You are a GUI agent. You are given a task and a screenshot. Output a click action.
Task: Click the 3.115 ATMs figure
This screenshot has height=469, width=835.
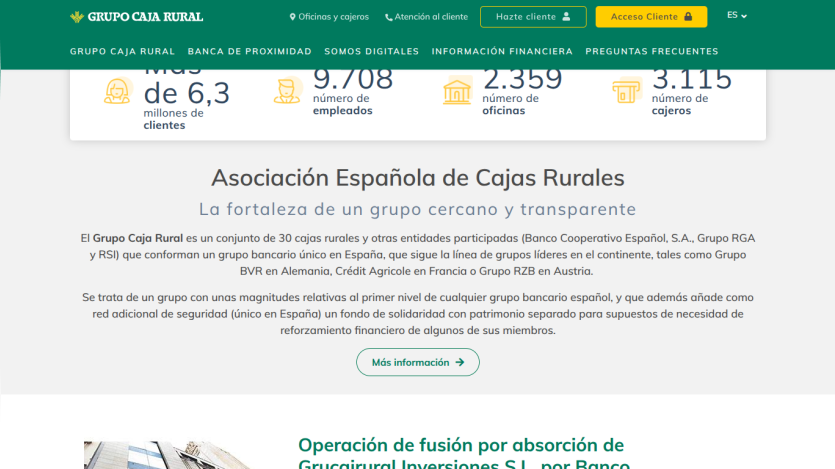click(x=692, y=79)
